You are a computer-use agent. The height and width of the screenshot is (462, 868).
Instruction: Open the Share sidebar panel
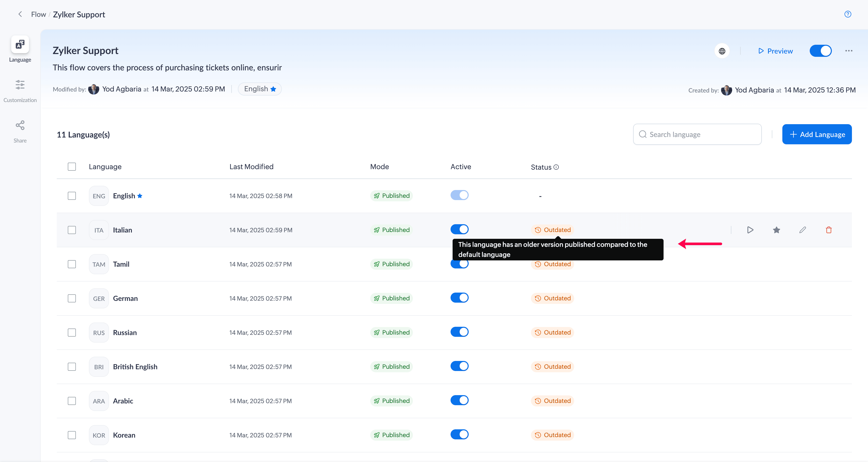click(x=20, y=131)
